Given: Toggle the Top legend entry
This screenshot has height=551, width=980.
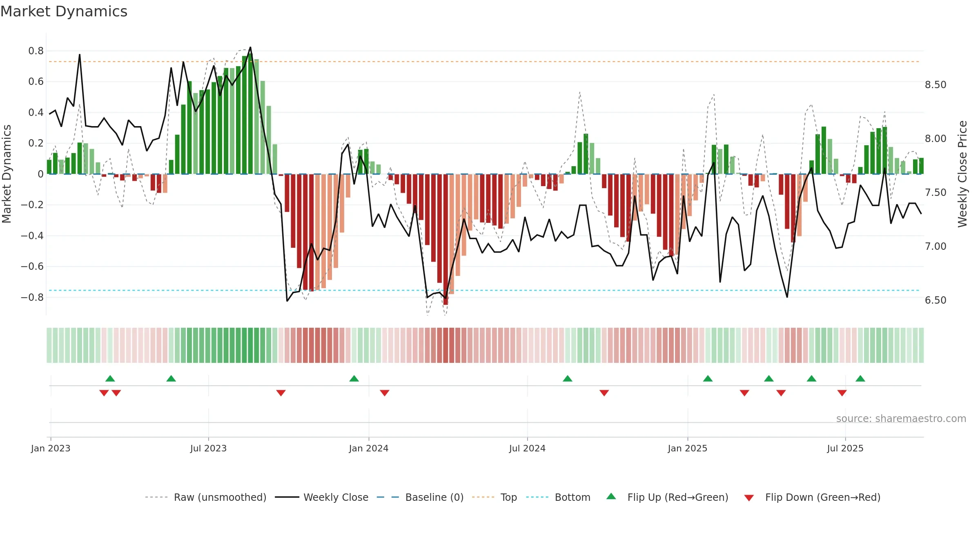Looking at the screenshot, I should tap(494, 497).
